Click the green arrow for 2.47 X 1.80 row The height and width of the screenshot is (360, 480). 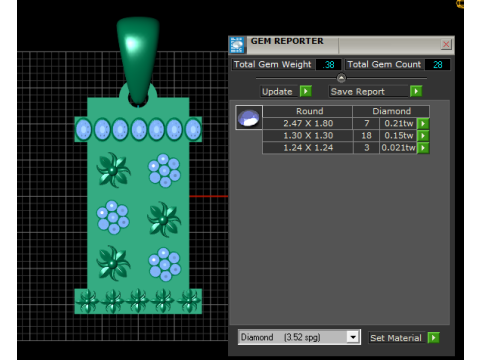click(423, 123)
